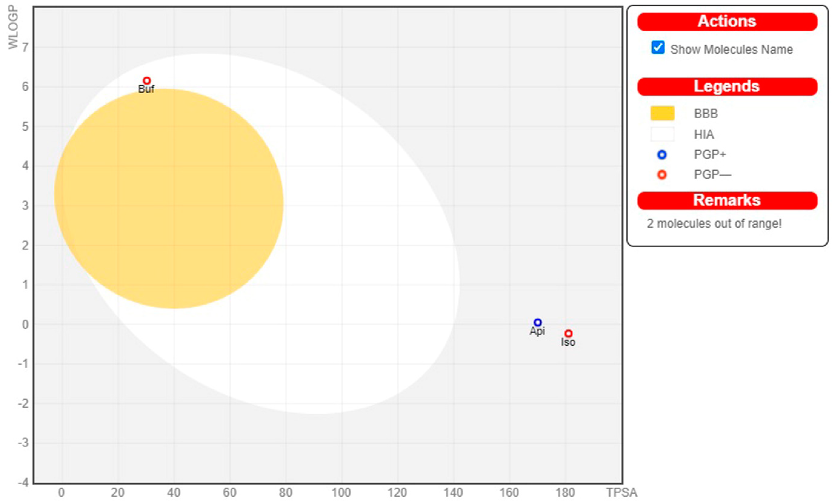Click the PGP+ blue circle legend icon
The image size is (832, 504).
662,155
